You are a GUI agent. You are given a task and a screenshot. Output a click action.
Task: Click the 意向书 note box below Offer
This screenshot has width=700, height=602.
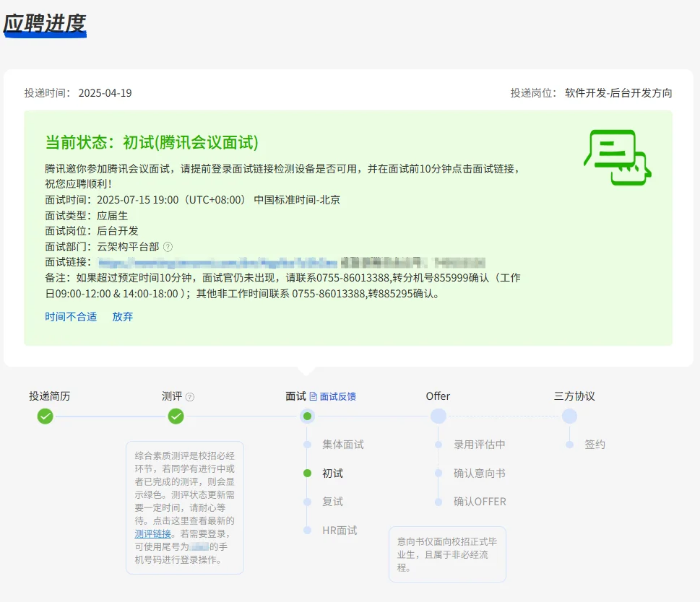tap(447, 554)
